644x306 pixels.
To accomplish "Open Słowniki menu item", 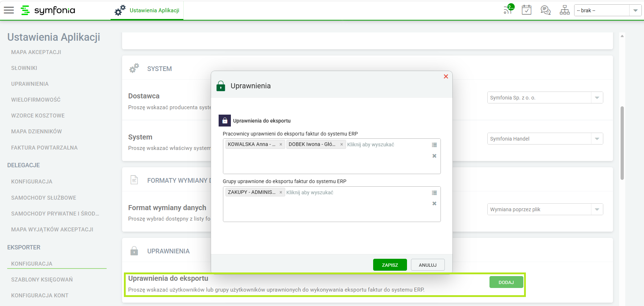I will pyautogui.click(x=24, y=68).
